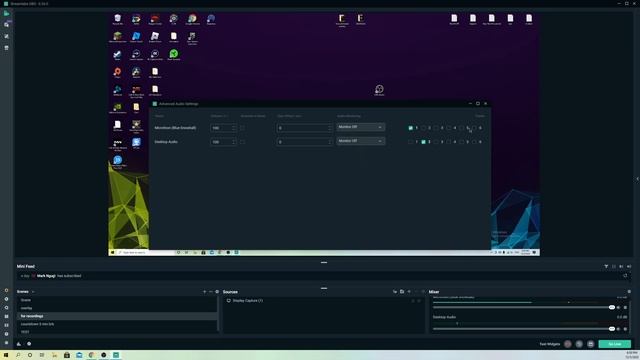Step Microphone sync offset spinner
The height and width of the screenshot is (360, 640).
[x=329, y=128]
